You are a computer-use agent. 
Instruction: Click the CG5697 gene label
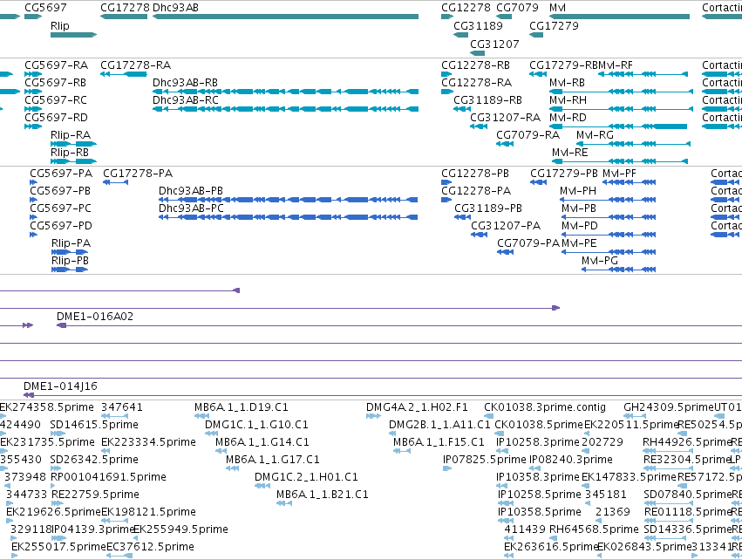pyautogui.click(x=45, y=8)
